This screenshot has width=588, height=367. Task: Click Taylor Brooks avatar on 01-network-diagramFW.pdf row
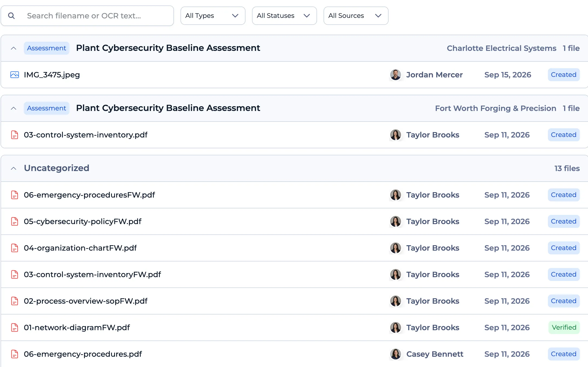(396, 327)
